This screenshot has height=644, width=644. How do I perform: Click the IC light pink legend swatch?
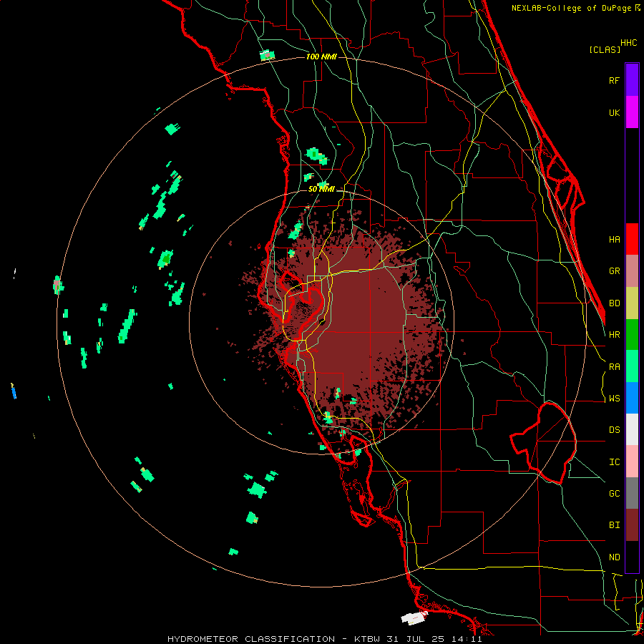coord(632,462)
